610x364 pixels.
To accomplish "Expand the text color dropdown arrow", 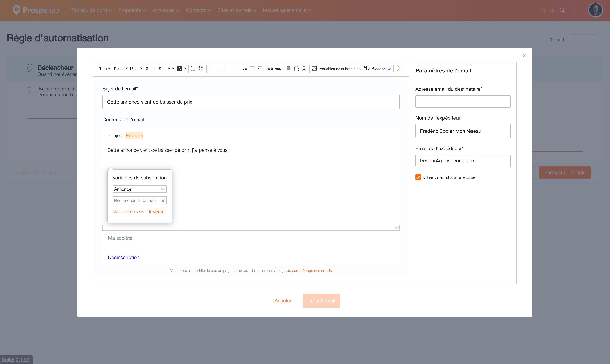I will tap(173, 69).
